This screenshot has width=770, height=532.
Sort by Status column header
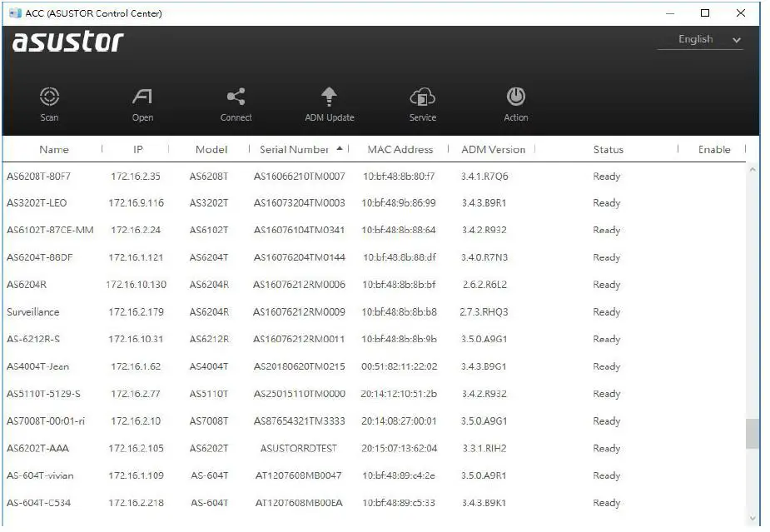608,149
